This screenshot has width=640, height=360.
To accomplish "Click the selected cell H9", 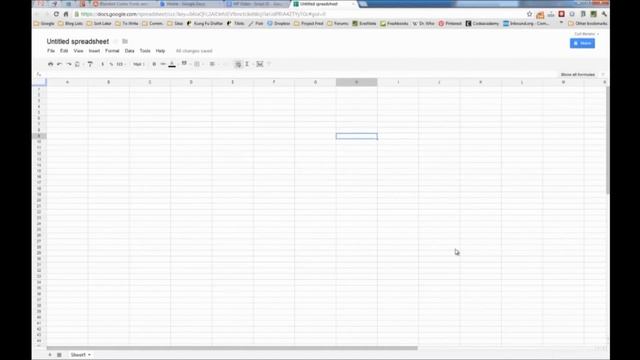I will 357,136.
